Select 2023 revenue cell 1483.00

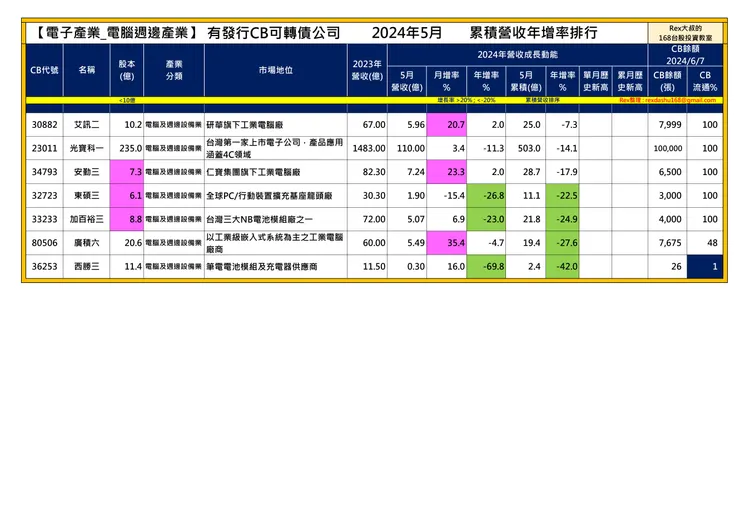(367, 148)
